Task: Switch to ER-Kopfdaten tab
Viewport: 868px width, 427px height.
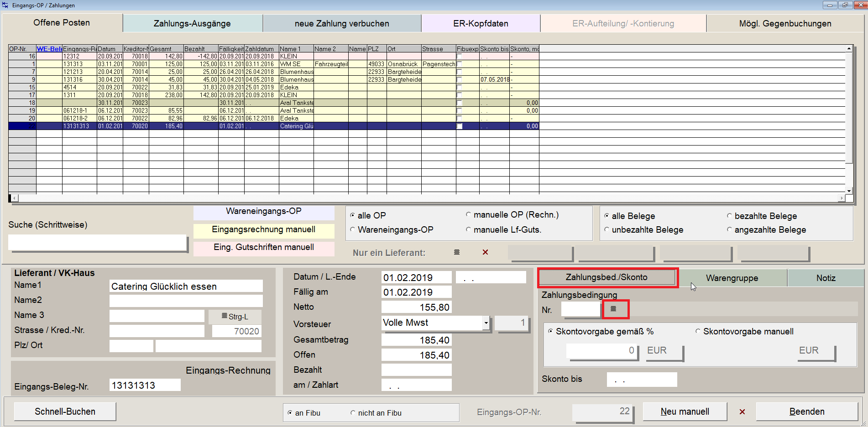Action: 481,23
